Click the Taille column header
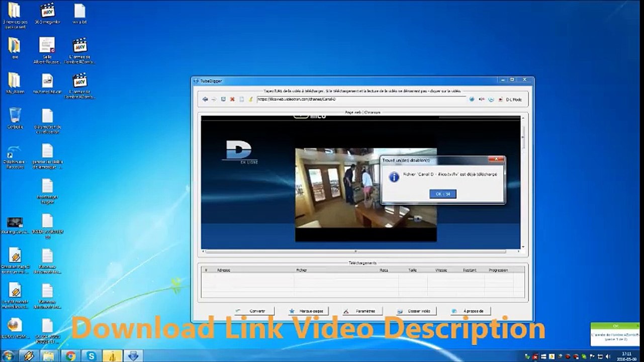Viewport: 644px width, 362px height. click(413, 270)
